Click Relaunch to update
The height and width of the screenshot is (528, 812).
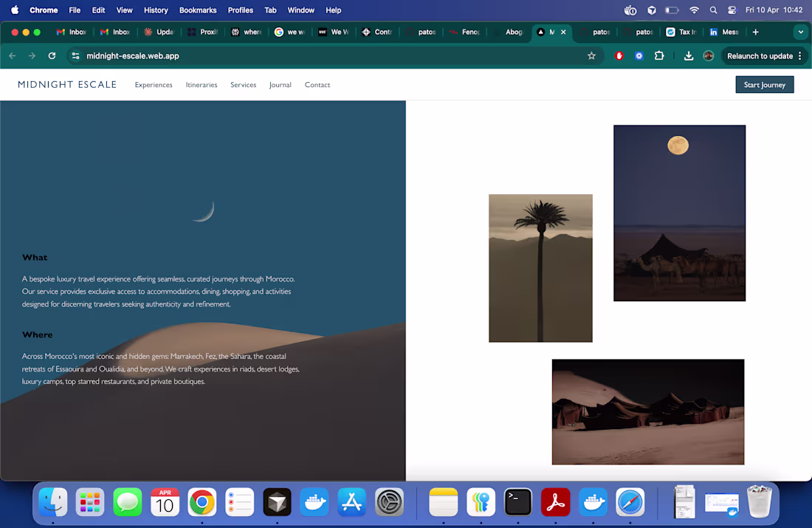tap(759, 55)
